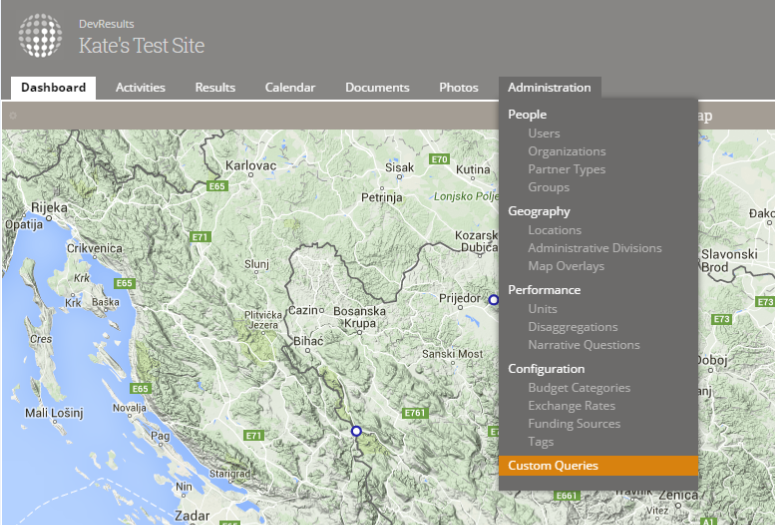Click the Bosanska Krupa map label
The height and width of the screenshot is (525, 775).
pyautogui.click(x=359, y=317)
